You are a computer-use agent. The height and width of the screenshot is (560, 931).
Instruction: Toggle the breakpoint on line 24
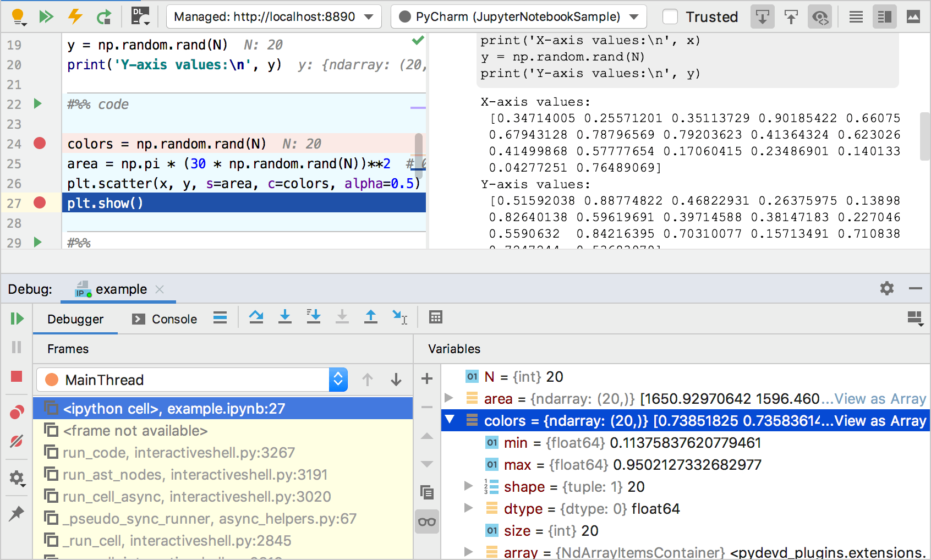pos(39,144)
